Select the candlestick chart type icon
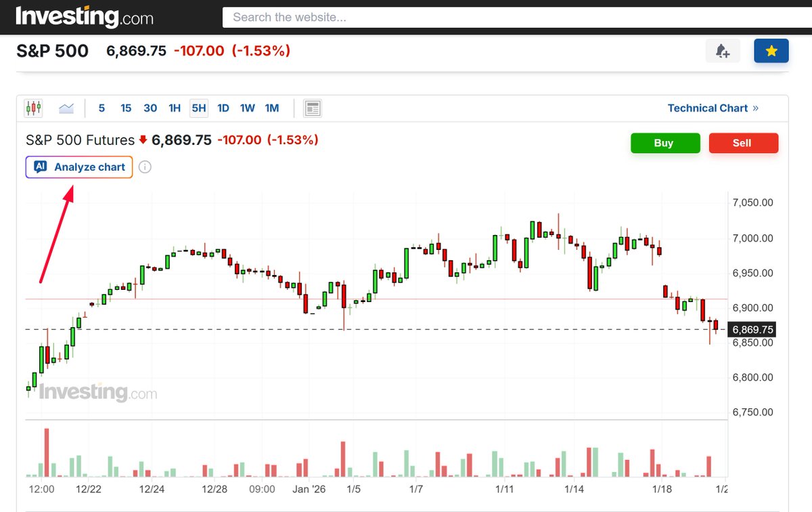812x512 pixels. 33,108
